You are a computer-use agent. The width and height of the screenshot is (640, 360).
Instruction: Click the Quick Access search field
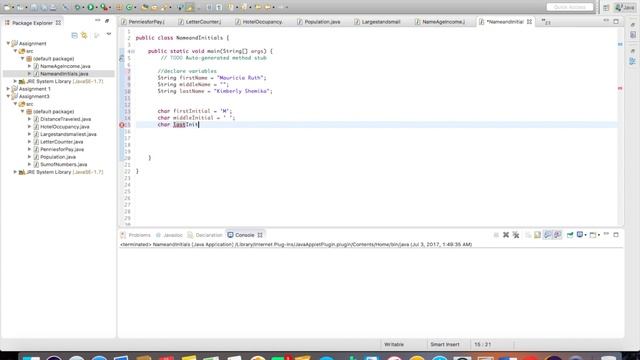point(570,7)
